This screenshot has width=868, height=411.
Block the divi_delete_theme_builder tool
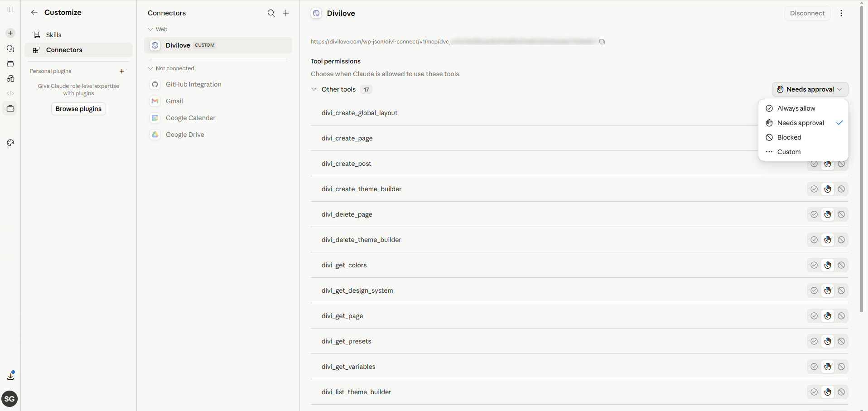[x=841, y=240]
